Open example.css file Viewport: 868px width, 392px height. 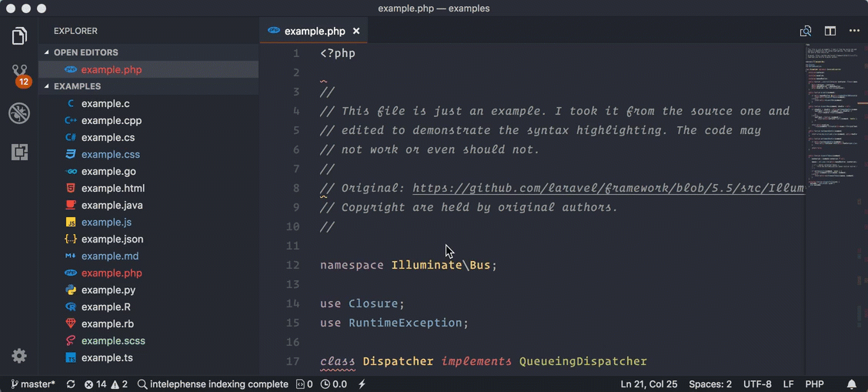[x=149, y=155]
